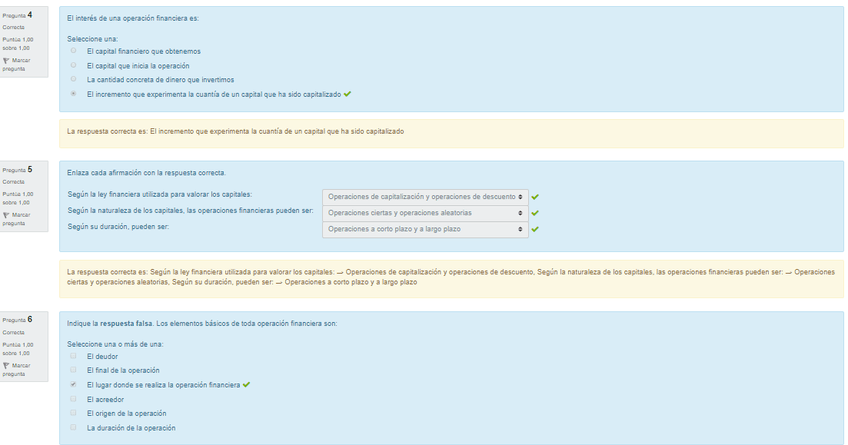848x445 pixels.
Task: Tick the 'El final de la operación' checkbox
Action: pyautogui.click(x=73, y=370)
